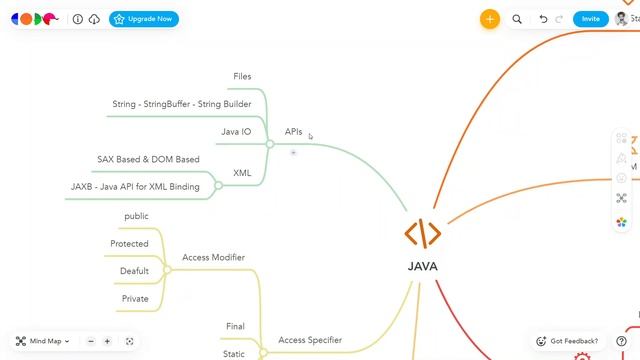The height and width of the screenshot is (360, 640).
Task: Collapse the Access Modifier node circle
Action: click(167, 269)
